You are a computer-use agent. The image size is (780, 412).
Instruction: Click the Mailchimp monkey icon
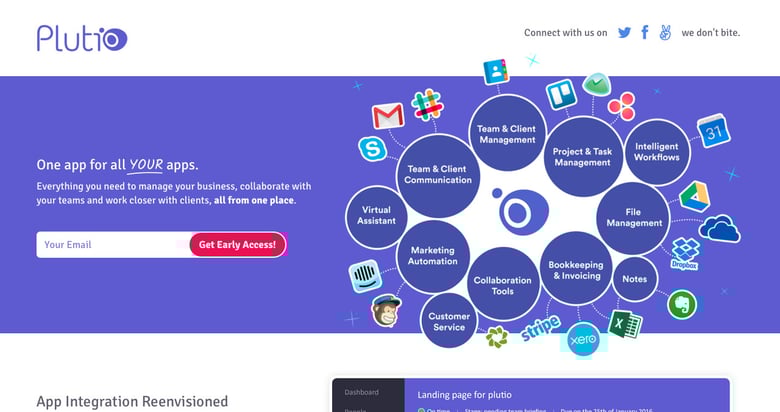point(386,312)
